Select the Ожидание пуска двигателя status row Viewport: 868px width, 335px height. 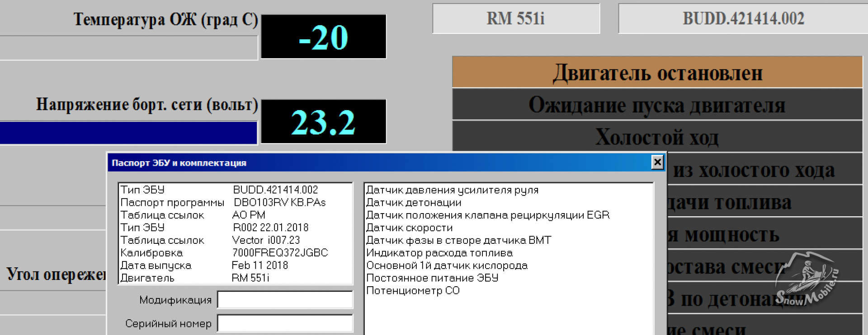pos(657,104)
